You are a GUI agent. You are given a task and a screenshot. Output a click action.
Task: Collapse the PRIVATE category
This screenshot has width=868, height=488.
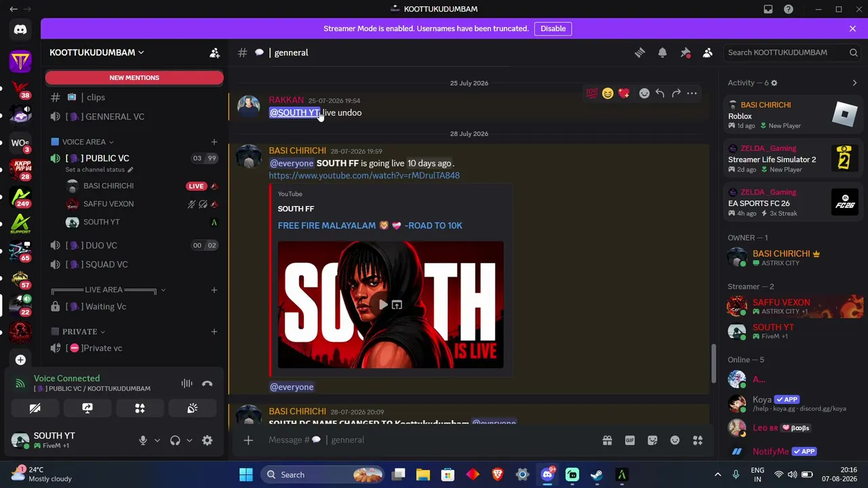coord(79,332)
